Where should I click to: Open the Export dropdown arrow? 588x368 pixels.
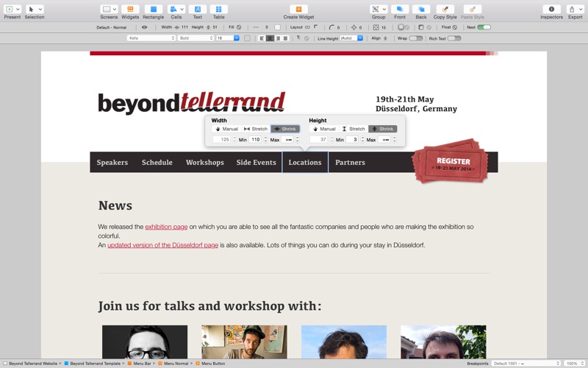pyautogui.click(x=581, y=9)
